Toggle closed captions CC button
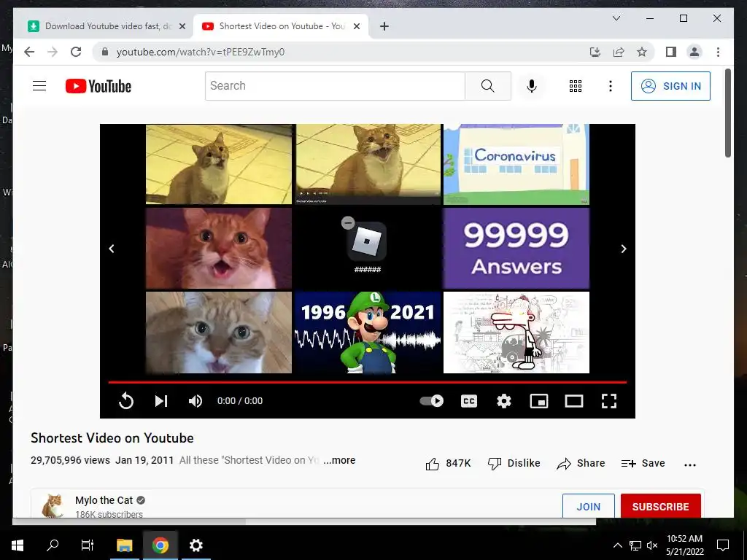The height and width of the screenshot is (560, 747). click(469, 401)
